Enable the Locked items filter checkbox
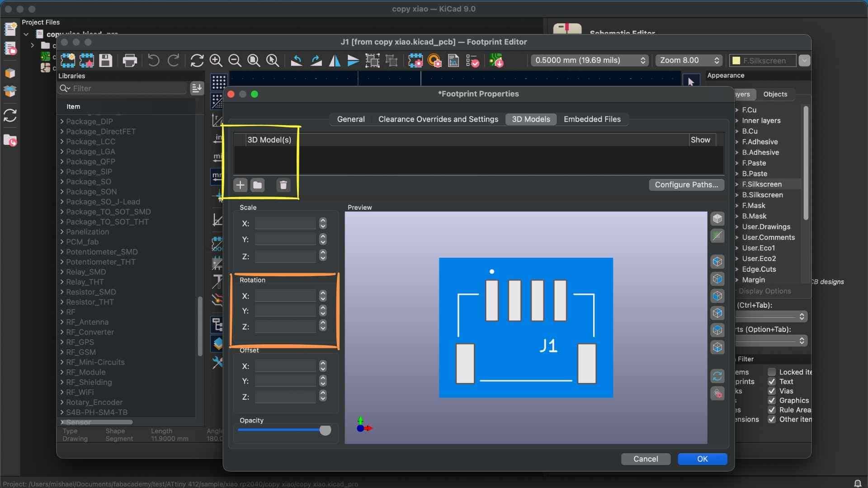Screen dimensions: 868x488 (x=772, y=372)
